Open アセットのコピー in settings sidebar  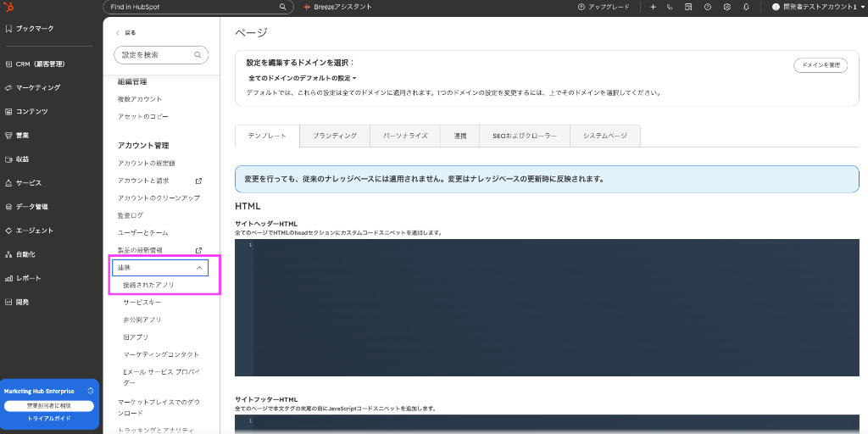click(x=142, y=117)
